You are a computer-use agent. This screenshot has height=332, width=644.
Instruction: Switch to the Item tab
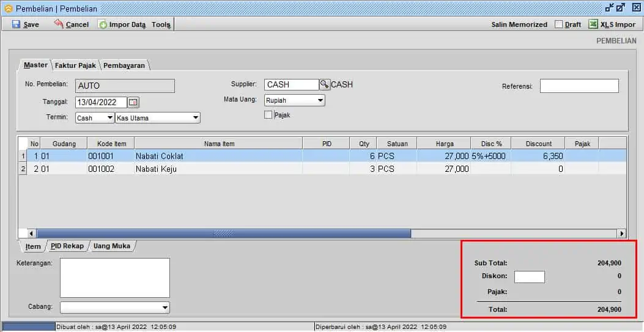coord(33,246)
